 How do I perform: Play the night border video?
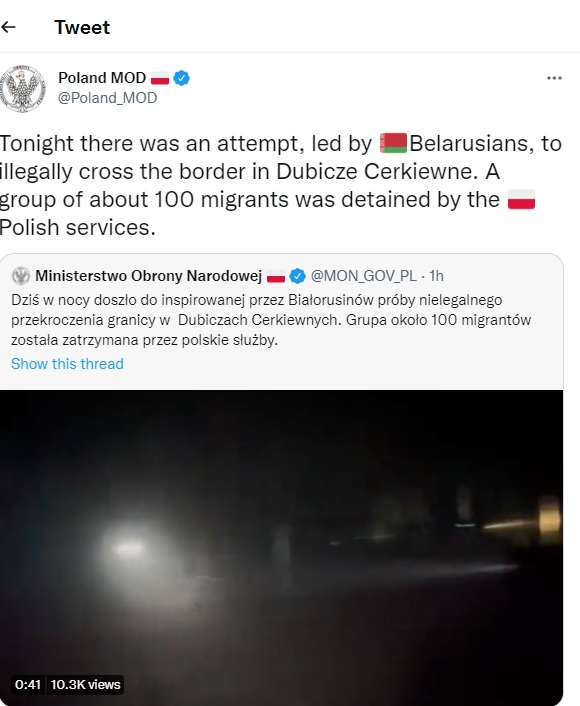[x=281, y=547]
